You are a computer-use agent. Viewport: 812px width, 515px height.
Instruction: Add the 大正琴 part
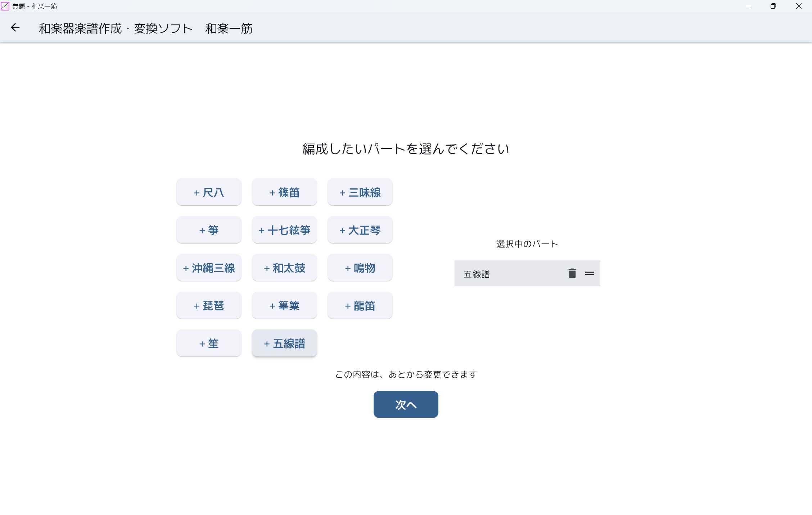pyautogui.click(x=360, y=230)
